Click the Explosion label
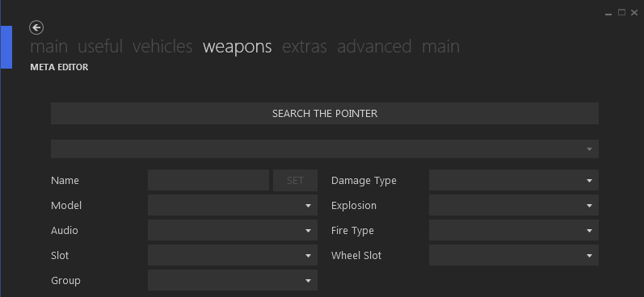Image resolution: width=644 pixels, height=297 pixels. tap(354, 206)
